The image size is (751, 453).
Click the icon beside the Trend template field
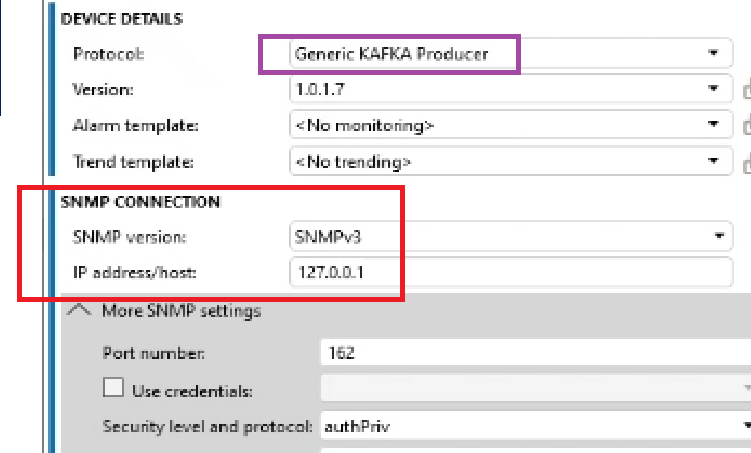coord(745,160)
